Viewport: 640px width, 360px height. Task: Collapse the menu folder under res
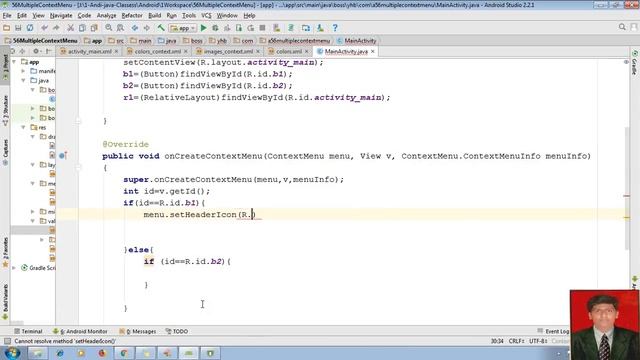pos(33,184)
